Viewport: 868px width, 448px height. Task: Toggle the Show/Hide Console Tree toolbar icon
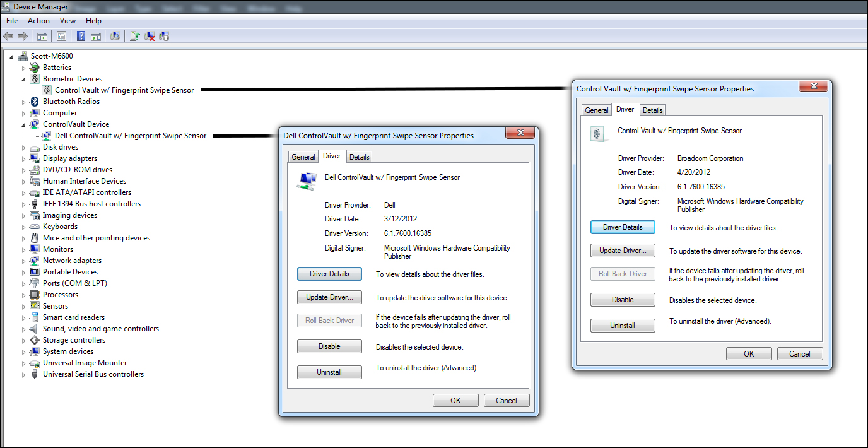pyautogui.click(x=42, y=36)
